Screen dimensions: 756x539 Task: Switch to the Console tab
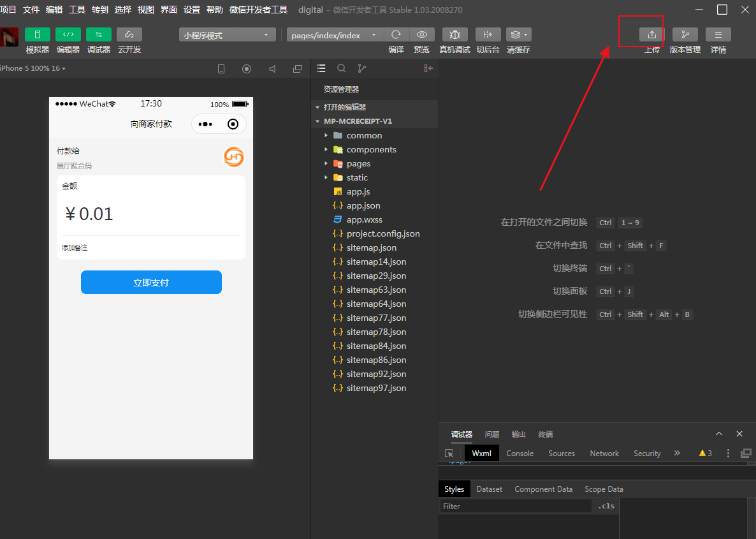point(520,453)
